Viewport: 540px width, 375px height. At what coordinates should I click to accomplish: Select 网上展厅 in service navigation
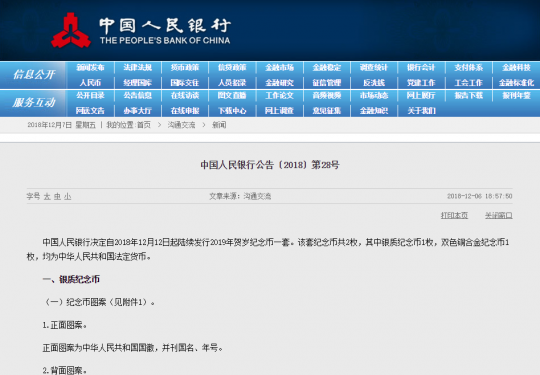[421, 95]
